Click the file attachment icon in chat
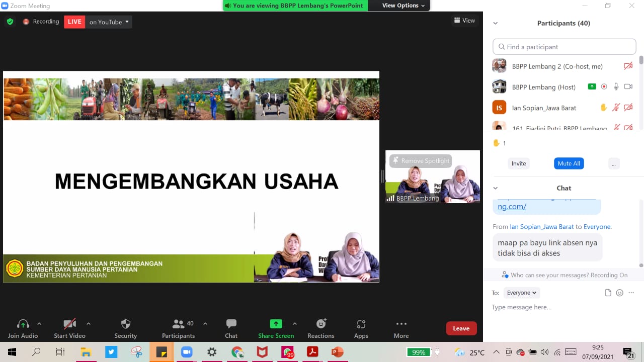Screen dimensions: 644x362 [608, 293]
